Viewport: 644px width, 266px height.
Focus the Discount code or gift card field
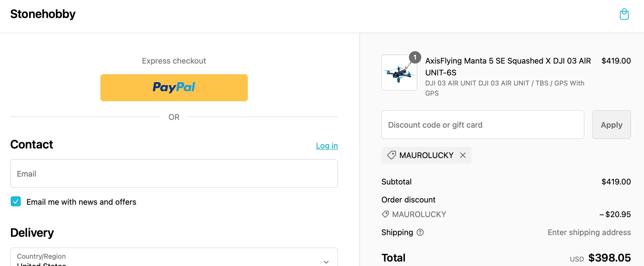(483, 125)
